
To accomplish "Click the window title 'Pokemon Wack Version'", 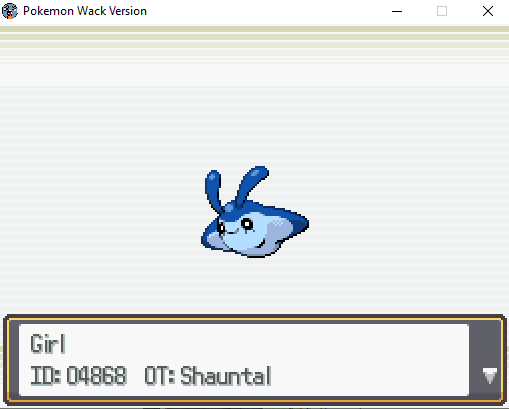I will click(85, 11).
